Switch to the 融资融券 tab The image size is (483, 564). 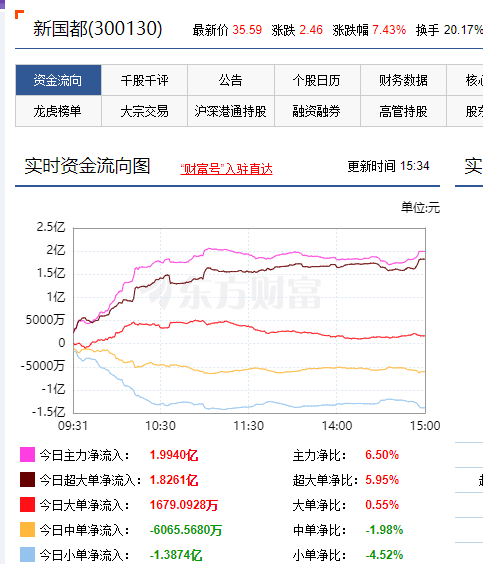317,111
